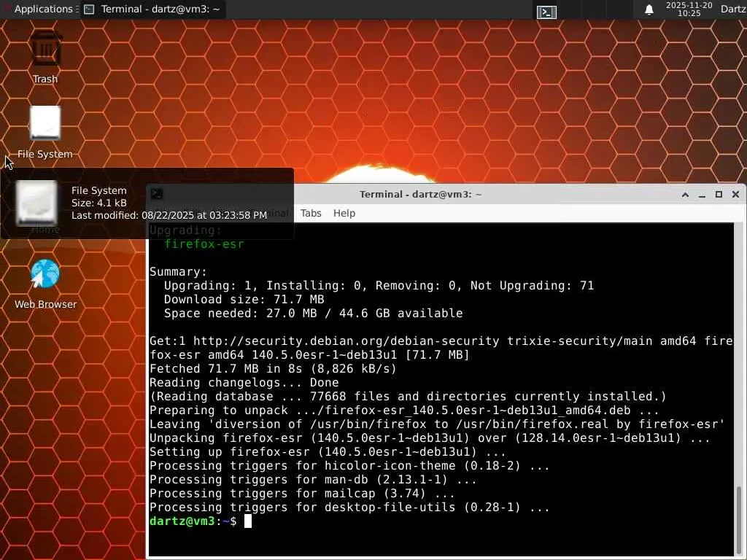Click the Terminal window title bar text
The image size is (747, 560).
click(x=420, y=194)
